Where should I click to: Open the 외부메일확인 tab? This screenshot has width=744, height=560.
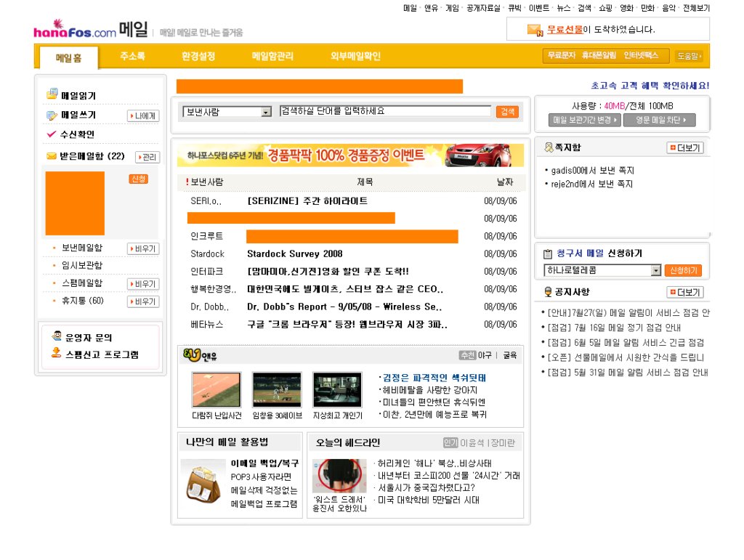[x=355, y=56]
